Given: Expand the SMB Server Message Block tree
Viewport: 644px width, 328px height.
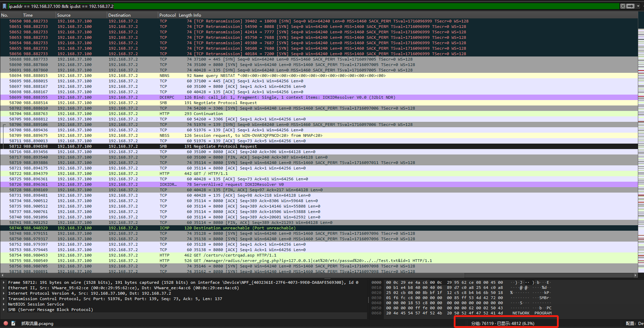Looking at the screenshot, I should pos(4,310).
